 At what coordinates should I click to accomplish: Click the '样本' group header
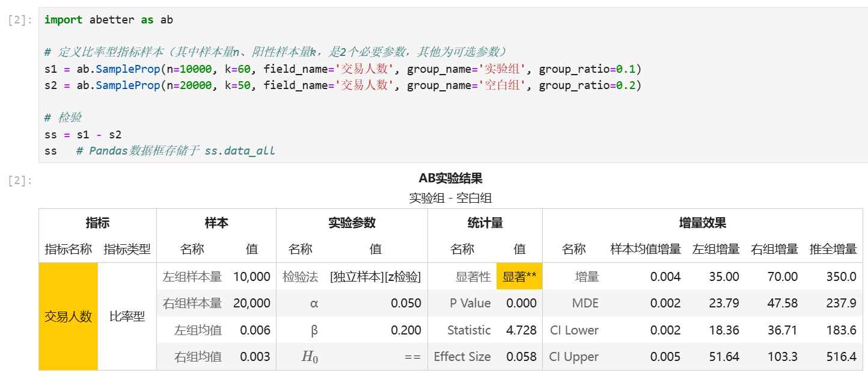coord(216,223)
